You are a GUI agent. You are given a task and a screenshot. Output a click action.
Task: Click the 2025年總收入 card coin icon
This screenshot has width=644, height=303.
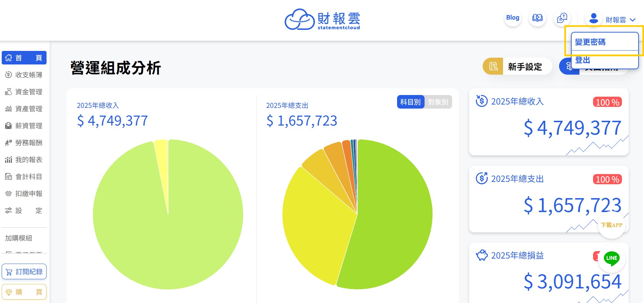(481, 101)
